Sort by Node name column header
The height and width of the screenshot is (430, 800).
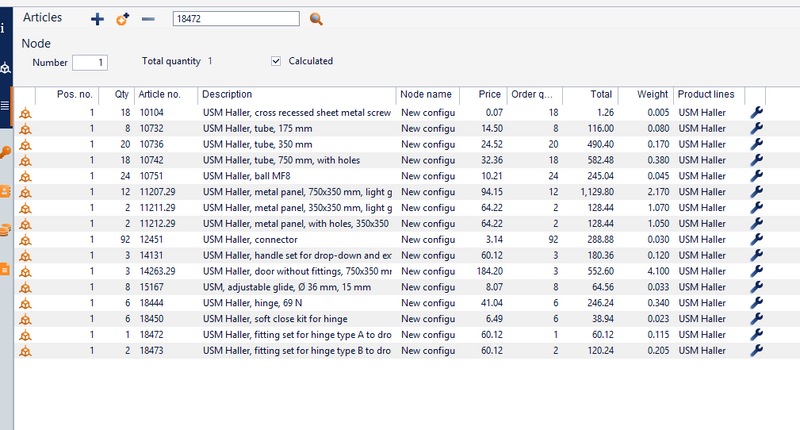coord(428,94)
